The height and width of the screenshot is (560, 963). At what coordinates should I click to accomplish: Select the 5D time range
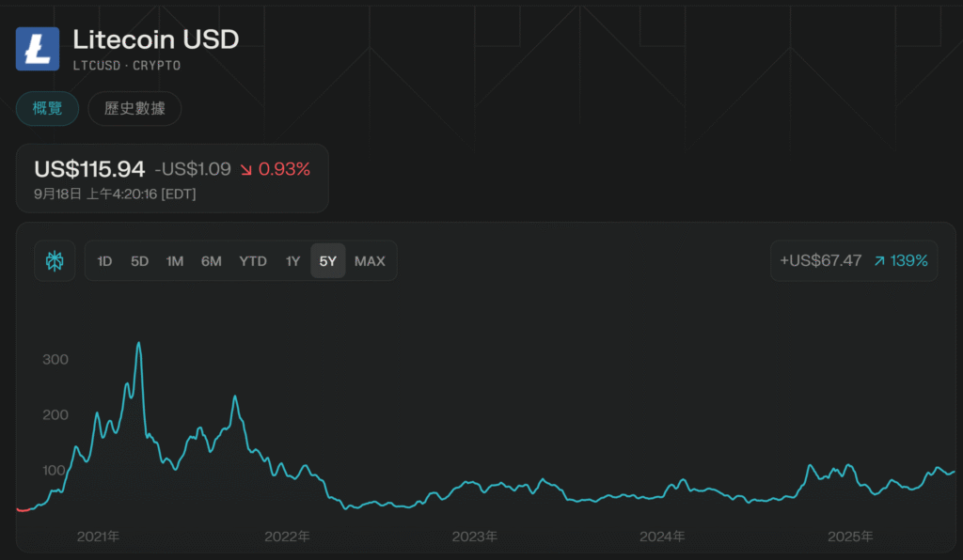[x=139, y=261]
